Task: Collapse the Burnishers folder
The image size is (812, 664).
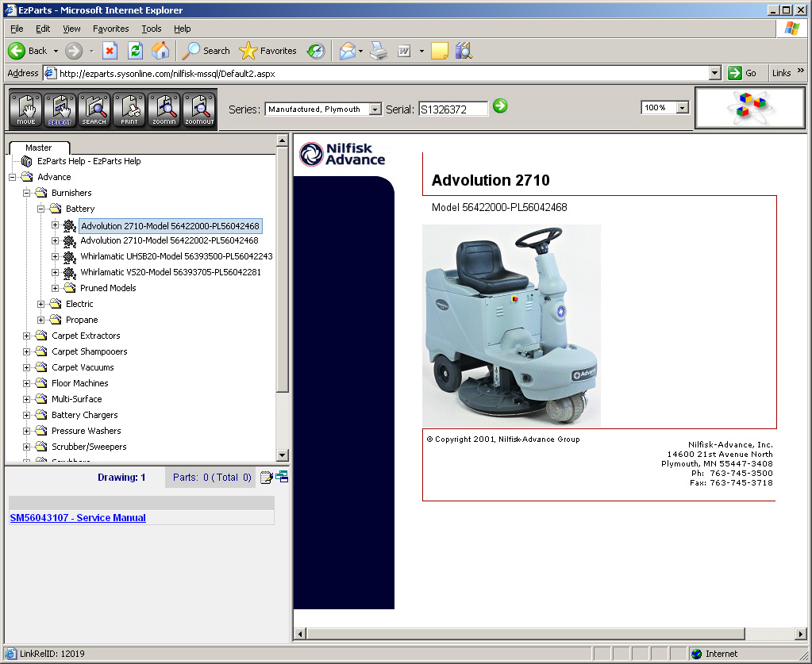Action: pyautogui.click(x=26, y=193)
